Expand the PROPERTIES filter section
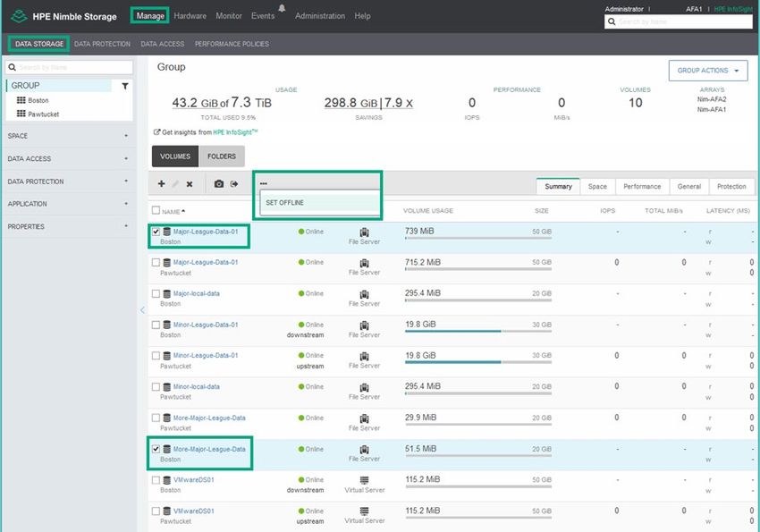This screenshot has height=532, width=760. pyautogui.click(x=68, y=227)
